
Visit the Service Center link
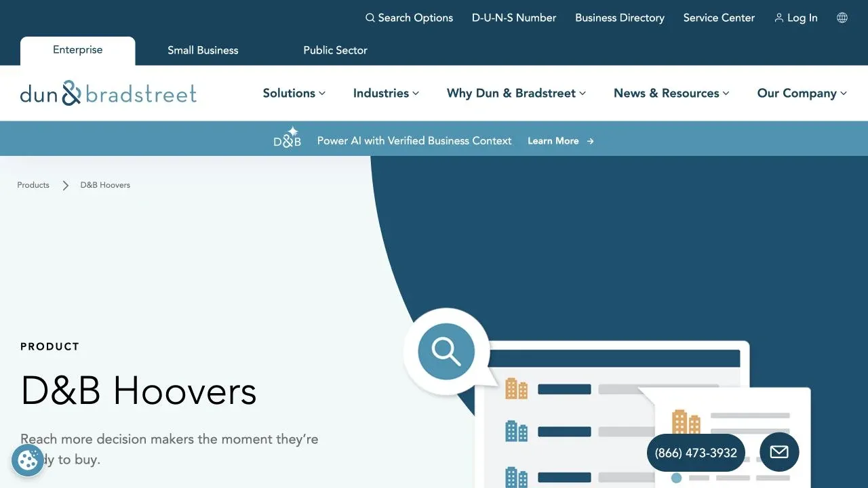coord(719,18)
